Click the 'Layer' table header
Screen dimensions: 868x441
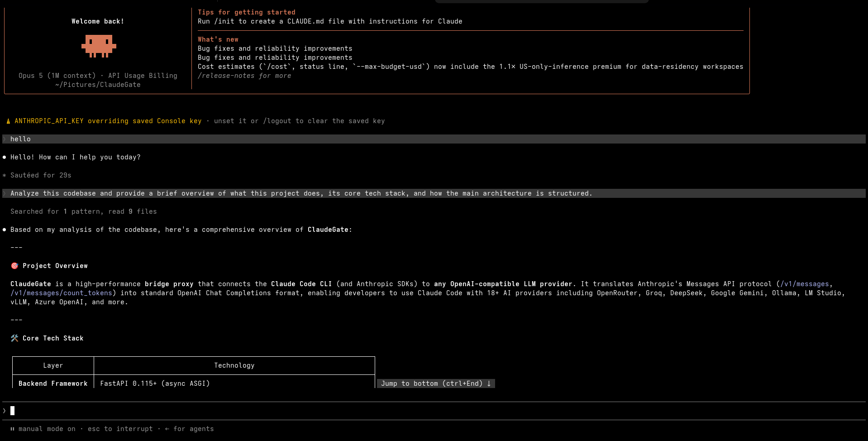click(53, 365)
